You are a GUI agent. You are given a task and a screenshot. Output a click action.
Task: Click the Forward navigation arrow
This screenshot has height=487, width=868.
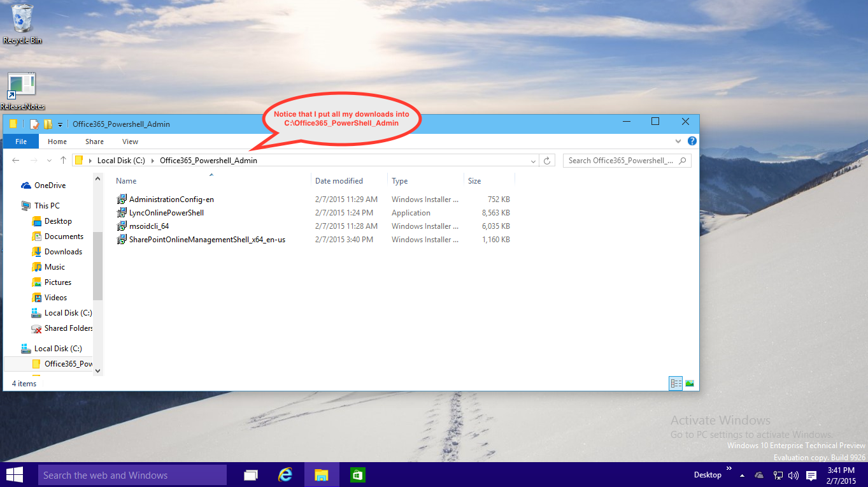(34, 161)
